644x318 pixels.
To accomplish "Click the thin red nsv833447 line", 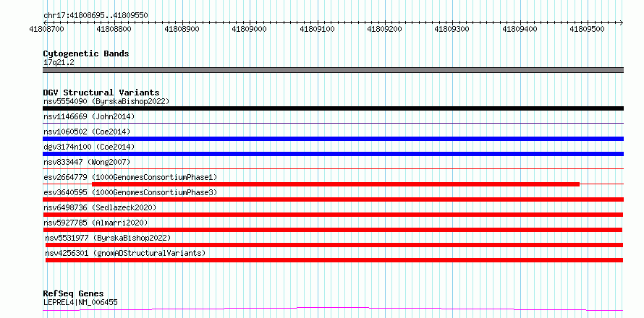I will coord(333,168).
